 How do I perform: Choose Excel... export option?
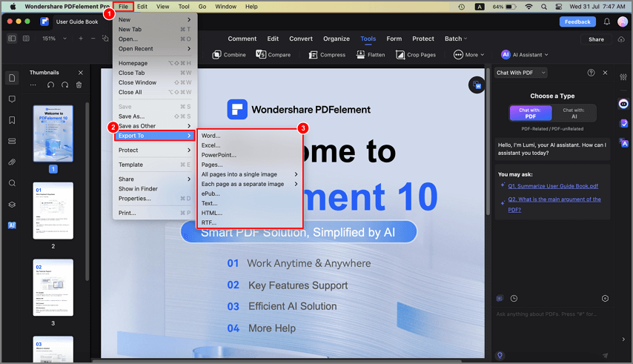click(x=250, y=145)
